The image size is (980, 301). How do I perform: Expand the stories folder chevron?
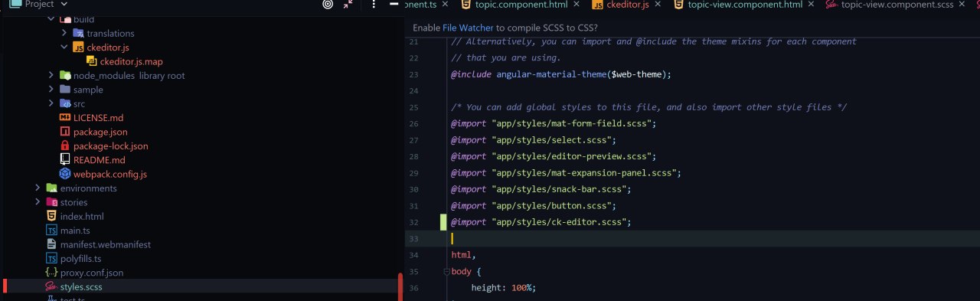point(37,202)
